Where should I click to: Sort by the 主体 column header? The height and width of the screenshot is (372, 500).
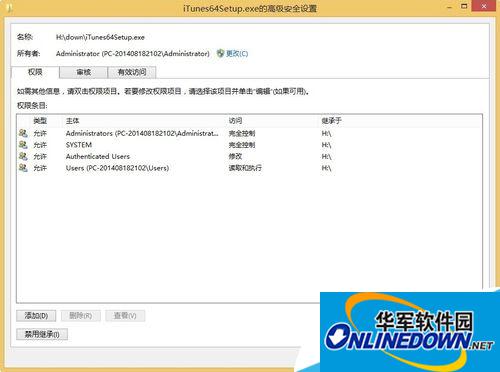point(72,121)
